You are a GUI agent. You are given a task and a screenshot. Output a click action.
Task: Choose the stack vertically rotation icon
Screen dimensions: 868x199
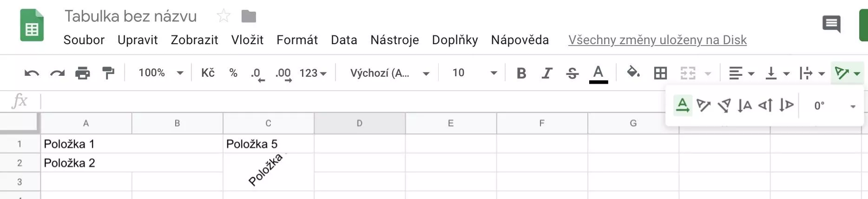click(745, 106)
